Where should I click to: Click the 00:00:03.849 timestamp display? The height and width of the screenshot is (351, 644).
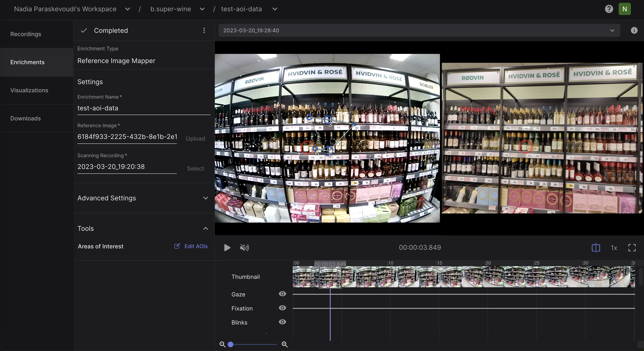tap(420, 248)
